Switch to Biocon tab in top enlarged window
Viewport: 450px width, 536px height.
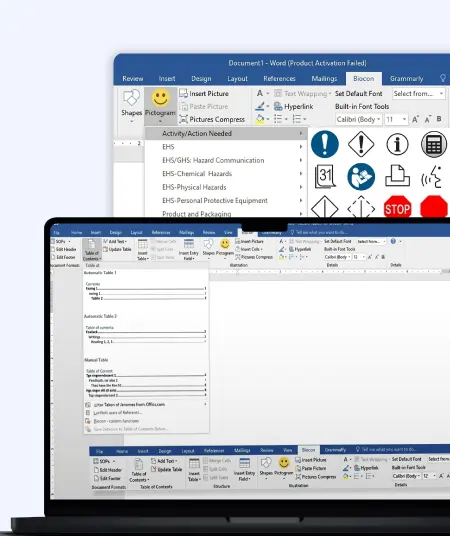pyautogui.click(x=363, y=79)
